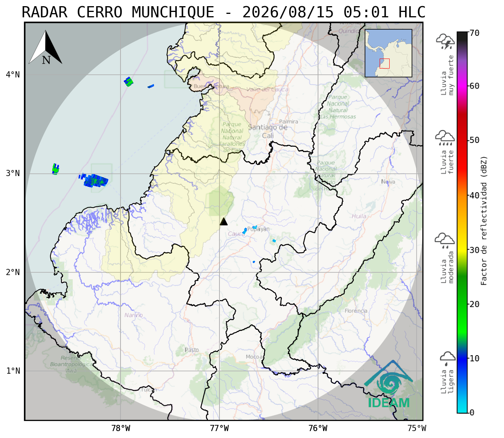Click the Popayán city label

pyautogui.click(x=258, y=229)
